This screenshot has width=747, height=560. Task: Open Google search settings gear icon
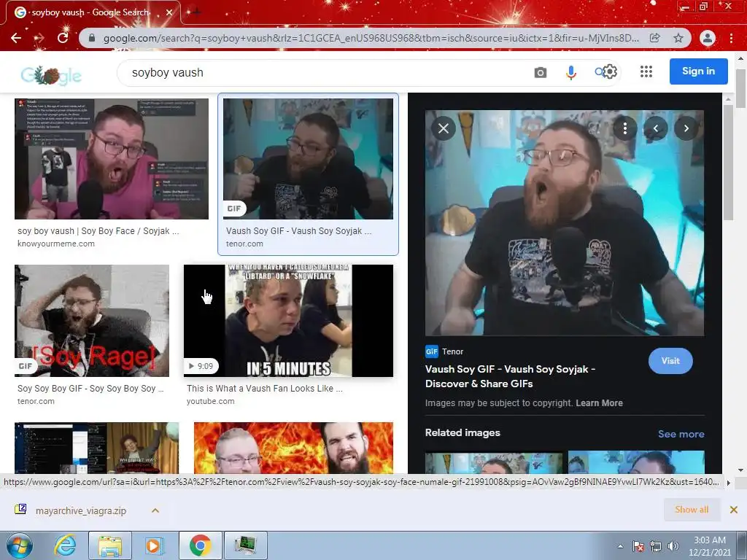point(610,71)
